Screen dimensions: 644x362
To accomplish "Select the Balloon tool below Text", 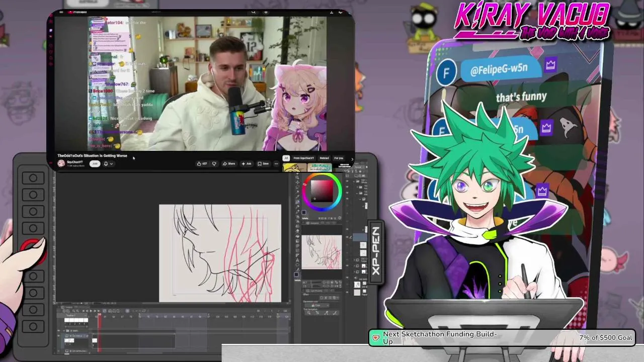I will coord(297,265).
